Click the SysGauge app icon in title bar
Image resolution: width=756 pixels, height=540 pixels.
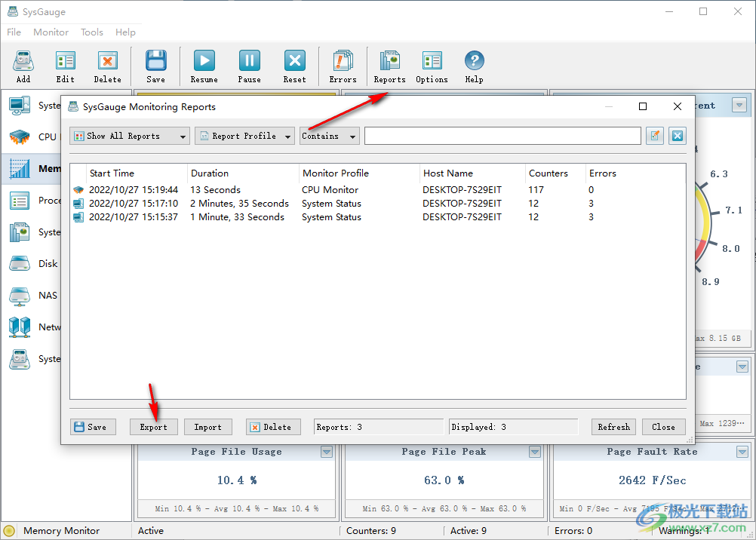pos(13,11)
